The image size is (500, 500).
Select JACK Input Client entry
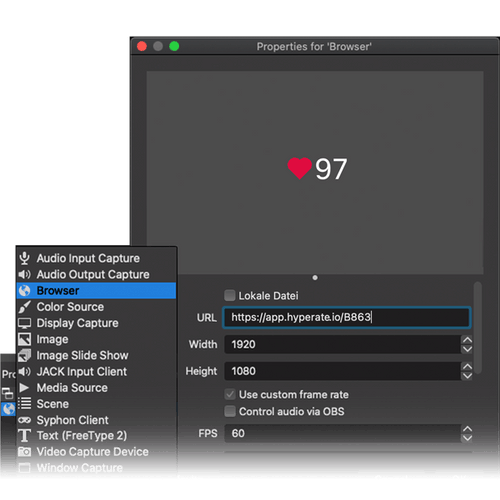(96, 371)
